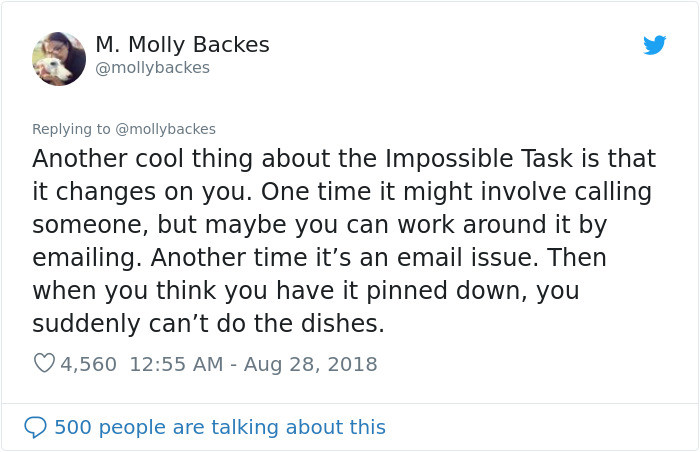Visit the @mollybackes handle below the name

(153, 68)
